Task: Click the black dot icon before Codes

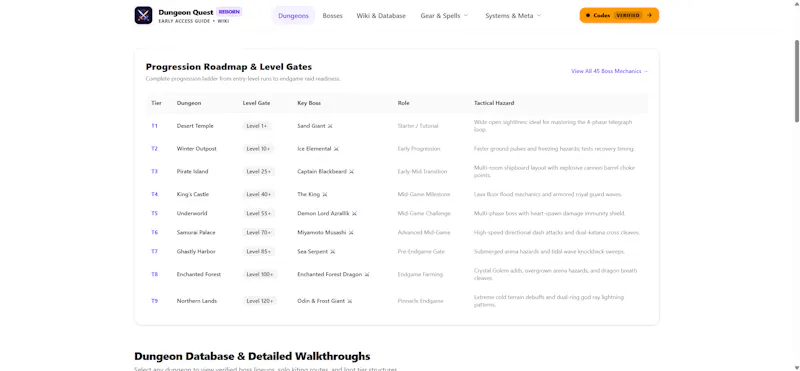Action: point(588,15)
